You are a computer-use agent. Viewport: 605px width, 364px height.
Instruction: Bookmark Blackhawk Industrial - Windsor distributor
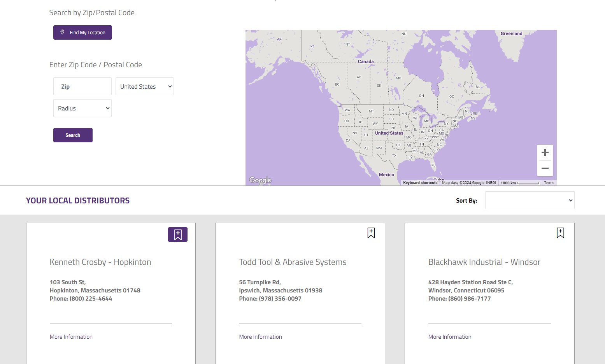(560, 233)
